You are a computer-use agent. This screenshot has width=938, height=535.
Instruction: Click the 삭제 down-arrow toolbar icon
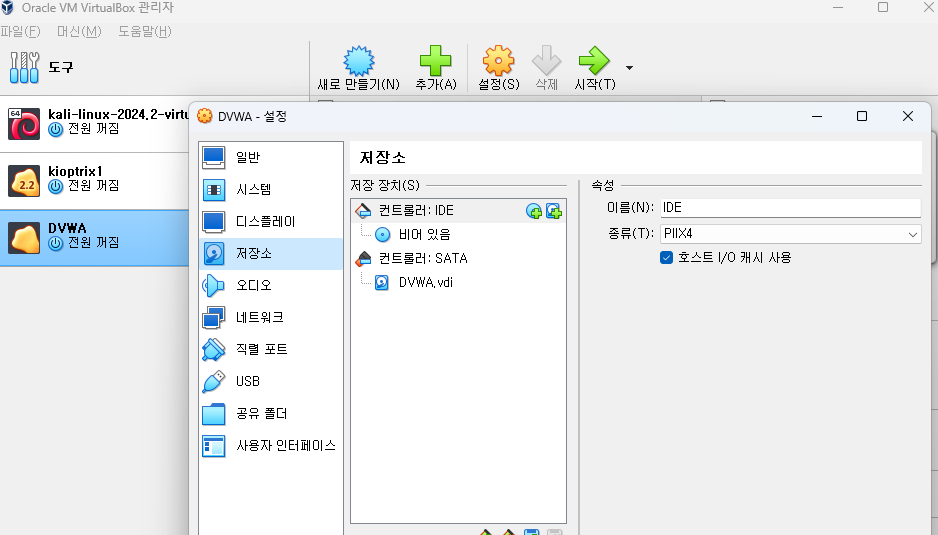click(x=546, y=61)
